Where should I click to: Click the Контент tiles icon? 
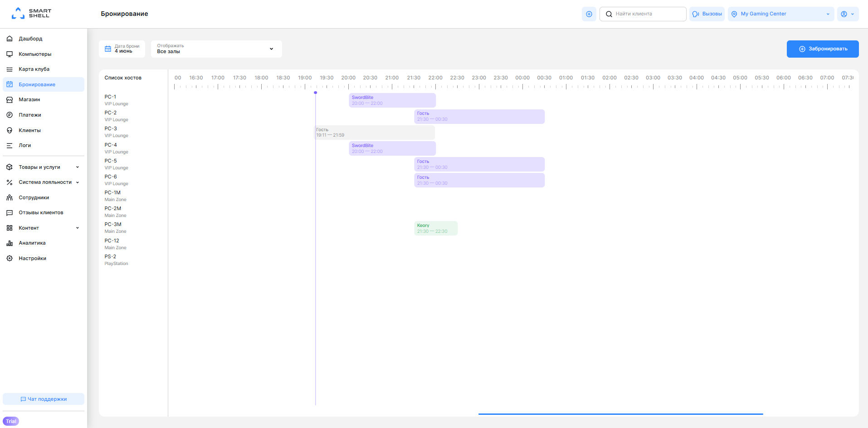(10, 228)
